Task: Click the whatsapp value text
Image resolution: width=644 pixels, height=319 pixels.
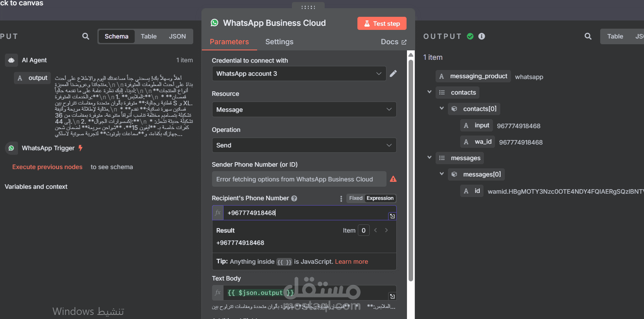Action: tap(529, 77)
